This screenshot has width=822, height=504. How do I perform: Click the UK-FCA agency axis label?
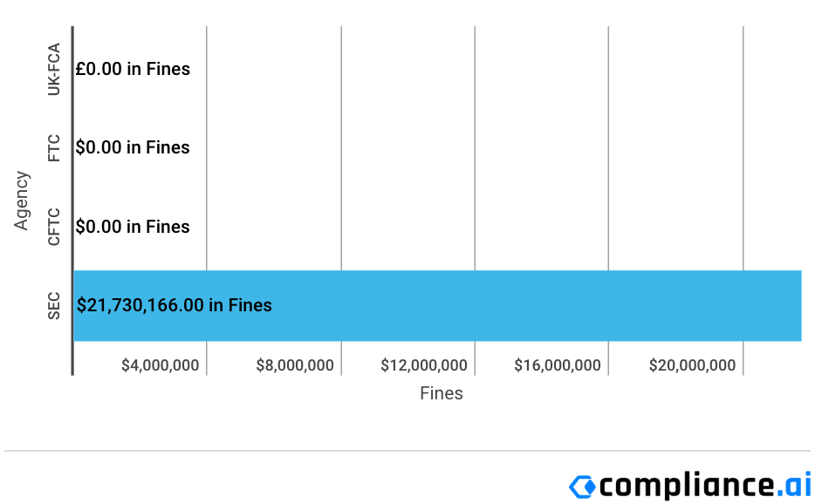click(x=54, y=70)
